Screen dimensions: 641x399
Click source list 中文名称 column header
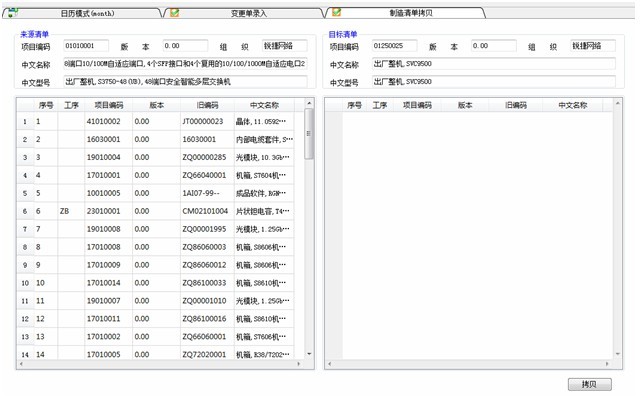pos(264,105)
